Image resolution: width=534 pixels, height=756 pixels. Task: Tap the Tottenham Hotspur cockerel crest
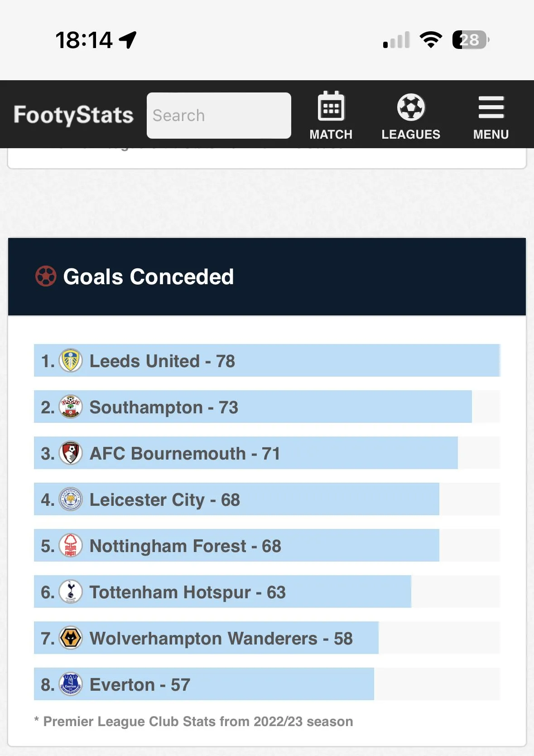[x=71, y=592]
